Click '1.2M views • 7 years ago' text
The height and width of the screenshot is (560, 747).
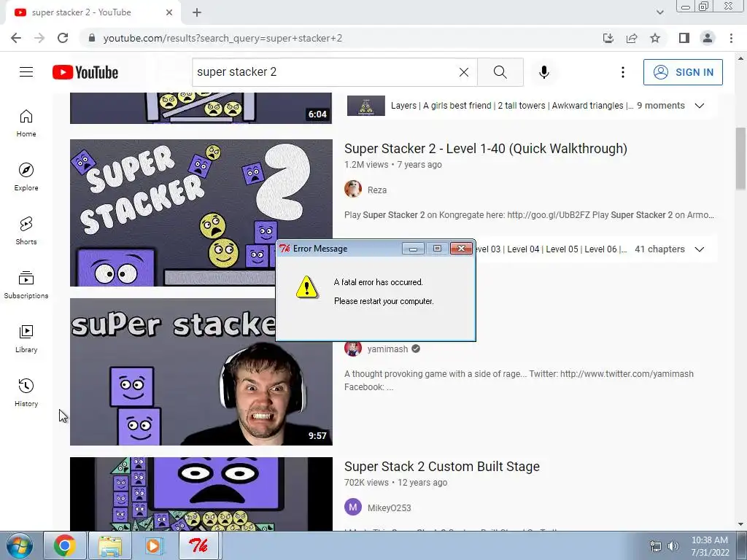click(393, 165)
